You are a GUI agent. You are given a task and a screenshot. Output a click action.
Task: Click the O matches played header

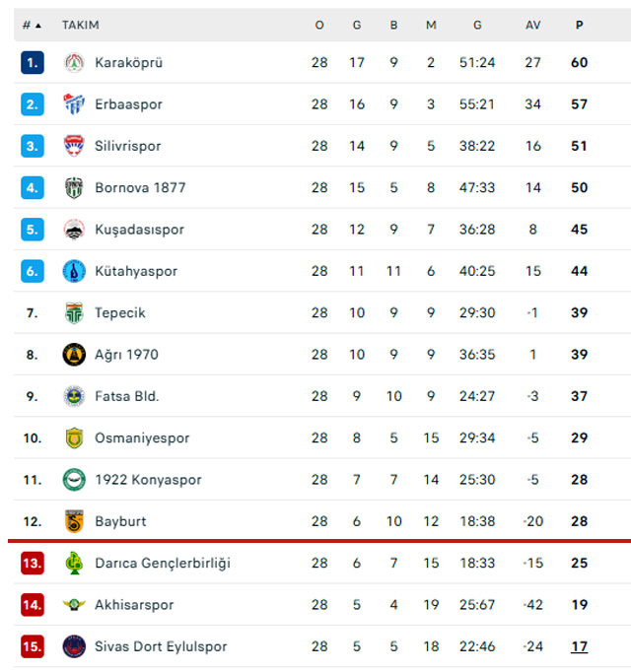click(x=319, y=26)
